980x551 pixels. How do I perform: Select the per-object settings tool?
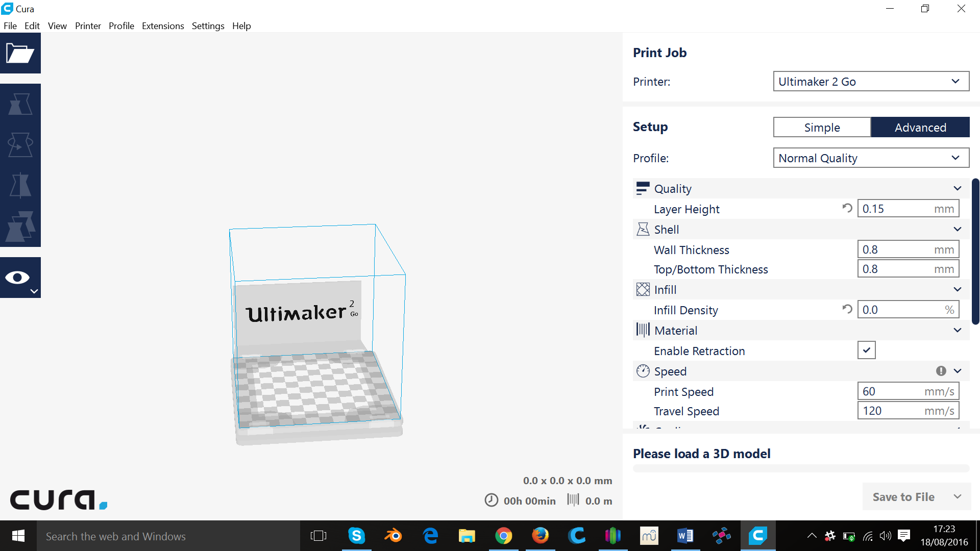[20, 227]
